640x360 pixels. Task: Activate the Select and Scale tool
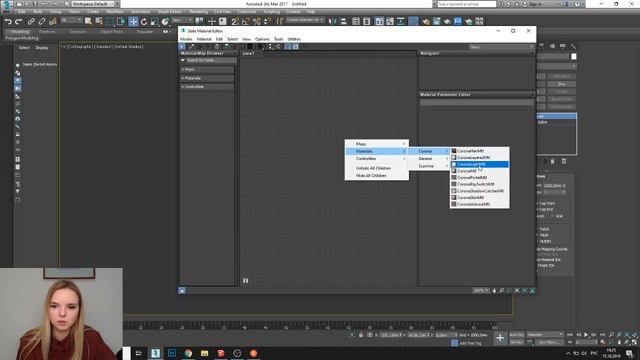(x=154, y=21)
